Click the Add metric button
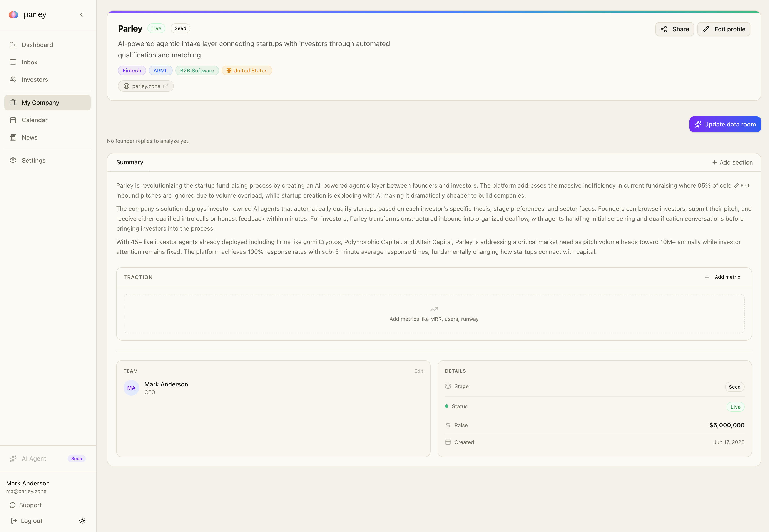 click(x=722, y=277)
